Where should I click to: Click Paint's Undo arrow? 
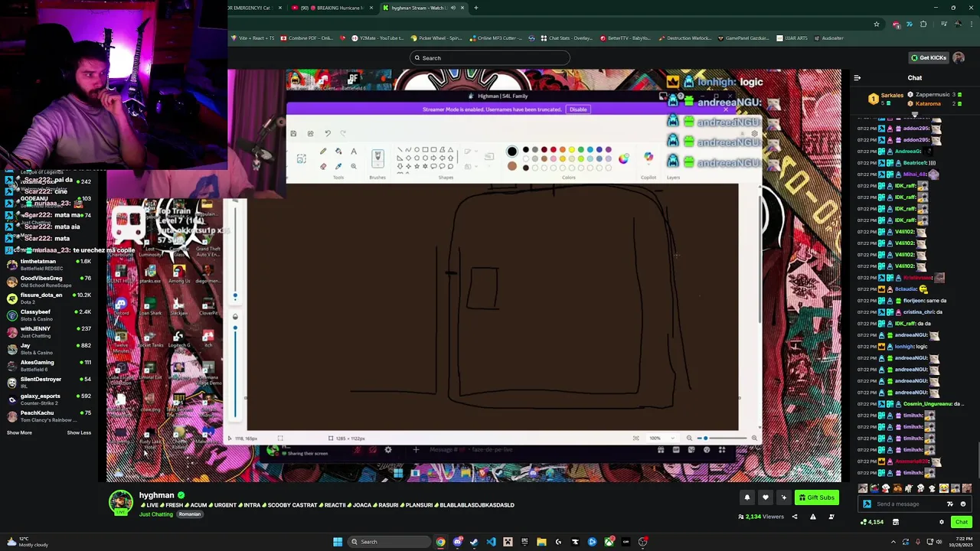coord(328,133)
